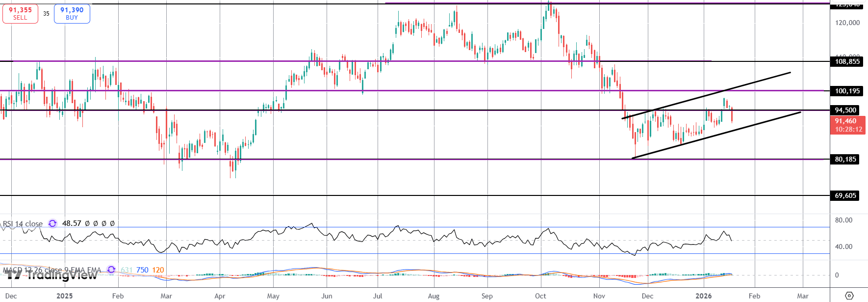Click the orange MACD value 120

pyautogui.click(x=158, y=270)
